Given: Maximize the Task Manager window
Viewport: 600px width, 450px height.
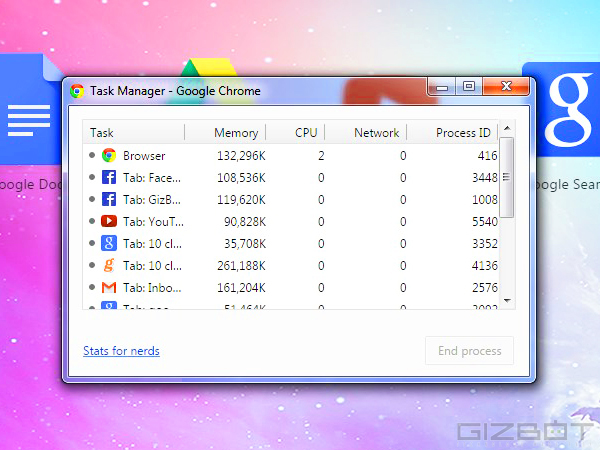Looking at the screenshot, I should point(468,88).
